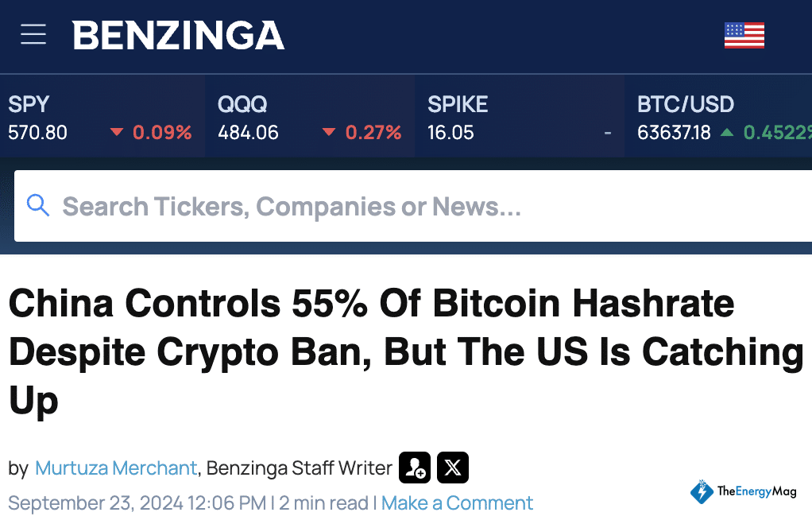Open Murtuza Merchant author link
The height and width of the screenshot is (520, 812).
(x=116, y=468)
